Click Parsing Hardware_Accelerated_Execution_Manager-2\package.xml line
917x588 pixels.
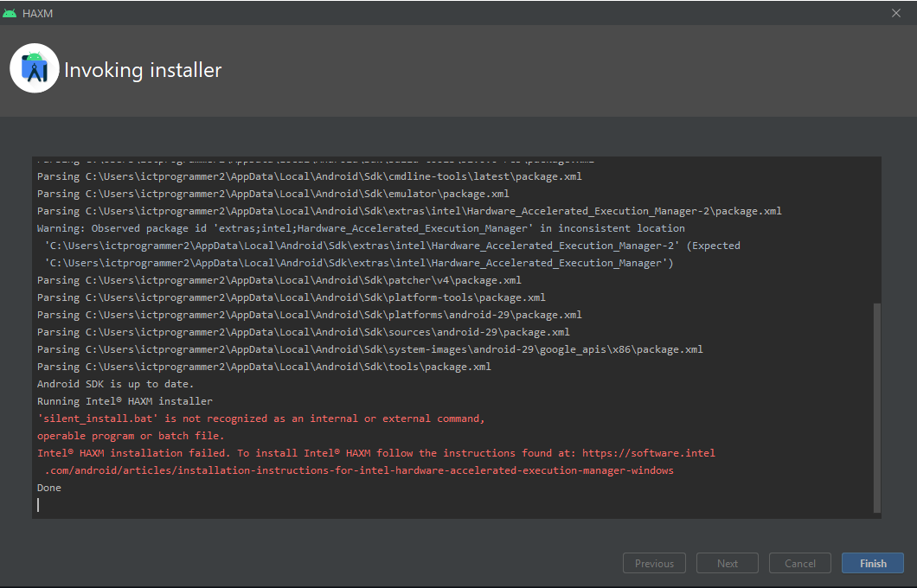[x=409, y=211]
